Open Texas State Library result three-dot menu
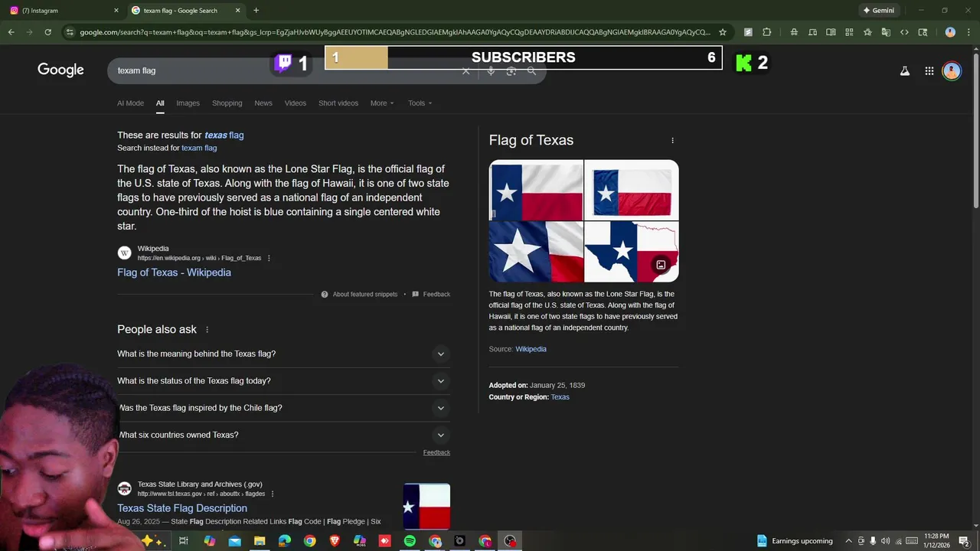Image resolution: width=980 pixels, height=551 pixels. pos(273,494)
